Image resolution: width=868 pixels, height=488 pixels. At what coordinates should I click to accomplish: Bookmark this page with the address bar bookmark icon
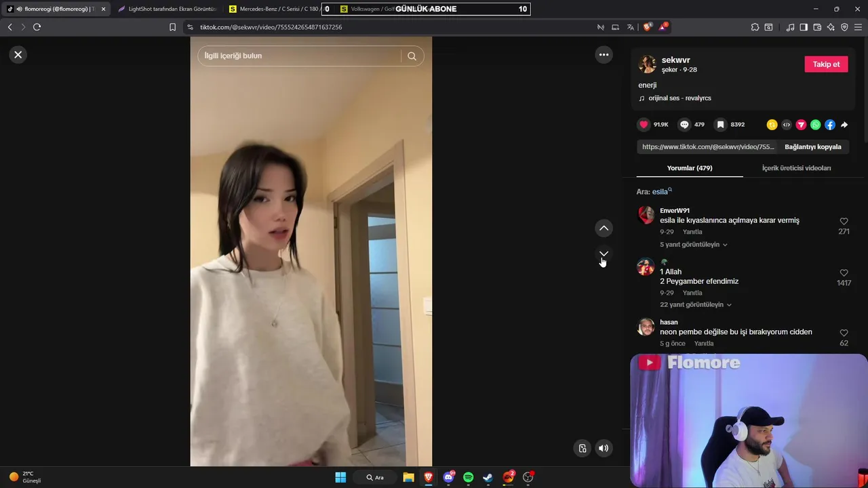(x=172, y=27)
